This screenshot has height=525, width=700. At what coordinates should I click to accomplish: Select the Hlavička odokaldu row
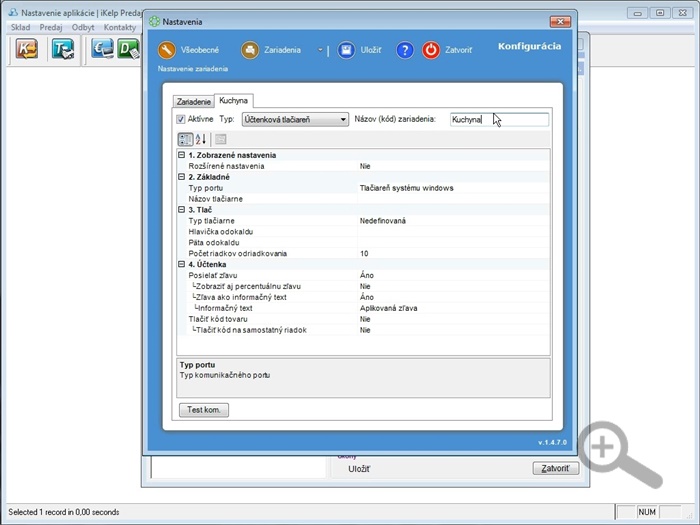[363, 232]
